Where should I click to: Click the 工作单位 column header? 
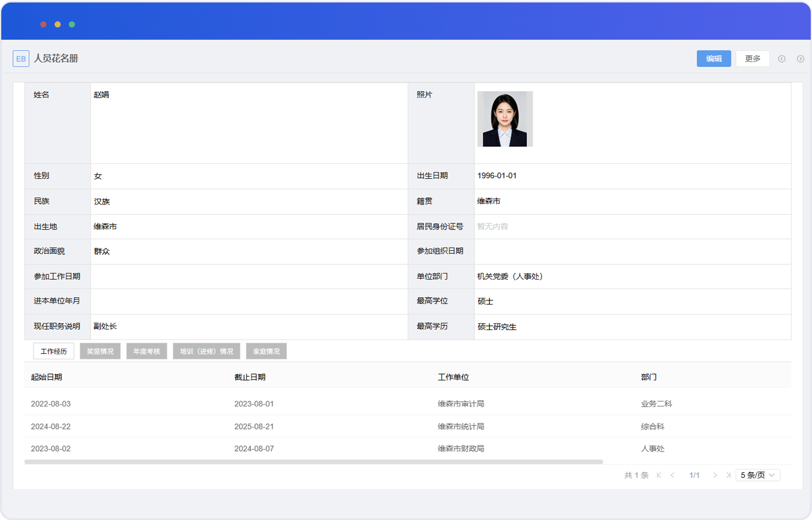click(453, 377)
